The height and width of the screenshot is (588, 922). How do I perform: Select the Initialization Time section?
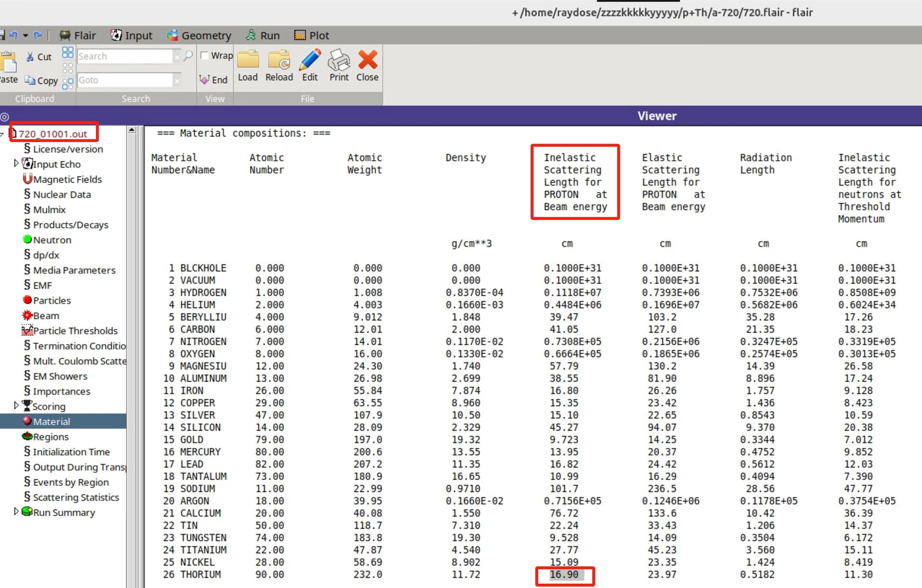(67, 451)
